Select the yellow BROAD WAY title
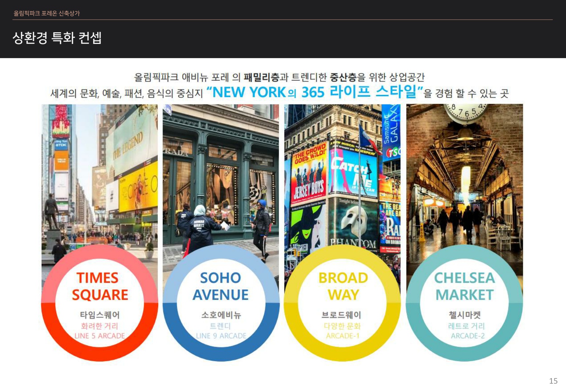 coord(343,286)
